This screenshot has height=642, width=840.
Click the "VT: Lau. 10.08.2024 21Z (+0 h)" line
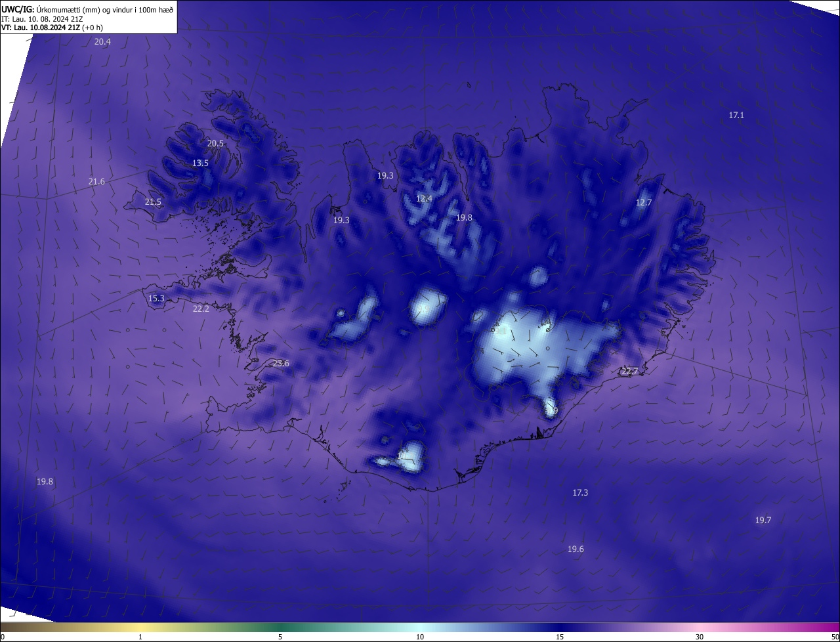pos(52,28)
